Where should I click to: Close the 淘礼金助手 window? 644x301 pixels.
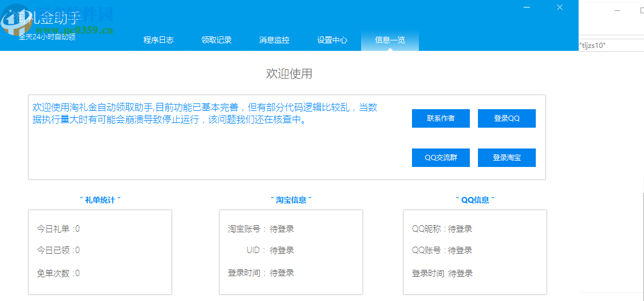click(x=560, y=8)
